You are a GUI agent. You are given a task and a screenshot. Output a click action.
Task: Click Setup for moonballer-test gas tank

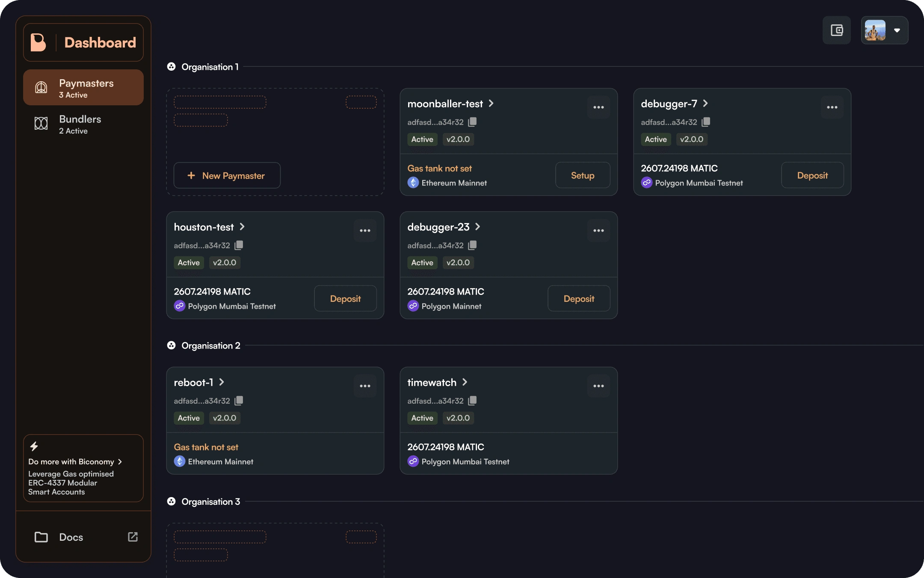point(583,175)
